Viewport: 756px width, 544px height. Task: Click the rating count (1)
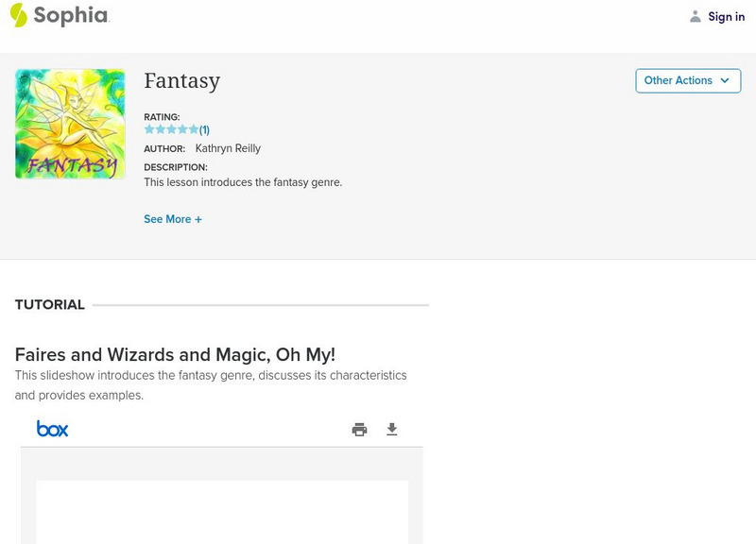(x=204, y=129)
